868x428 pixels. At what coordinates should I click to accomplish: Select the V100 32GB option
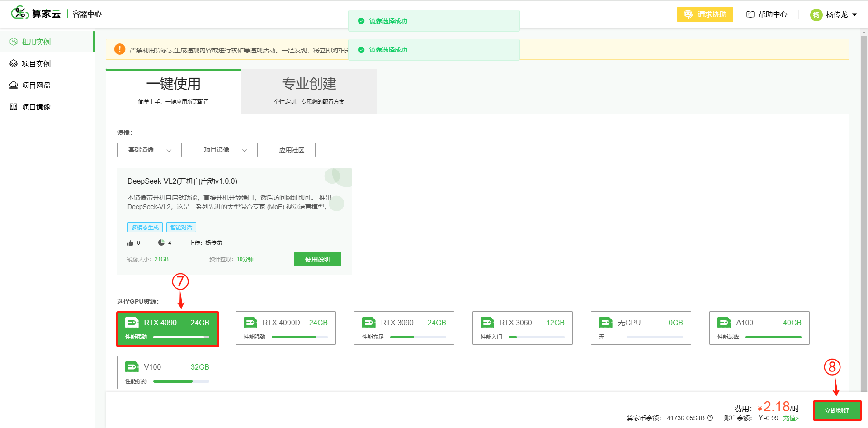167,372
